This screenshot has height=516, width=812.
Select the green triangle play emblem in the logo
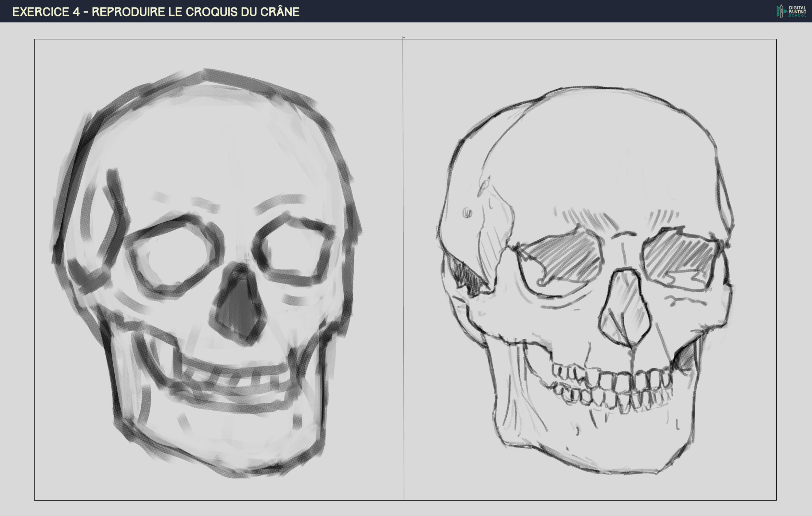[x=786, y=11]
